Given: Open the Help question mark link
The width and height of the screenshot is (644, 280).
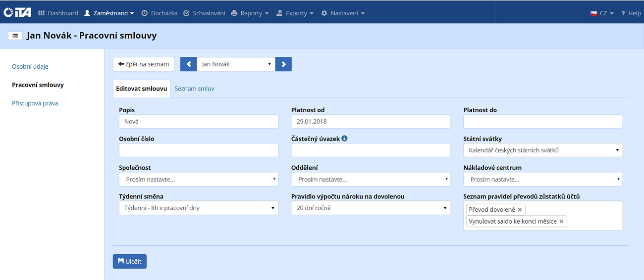Looking at the screenshot, I should 631,13.
